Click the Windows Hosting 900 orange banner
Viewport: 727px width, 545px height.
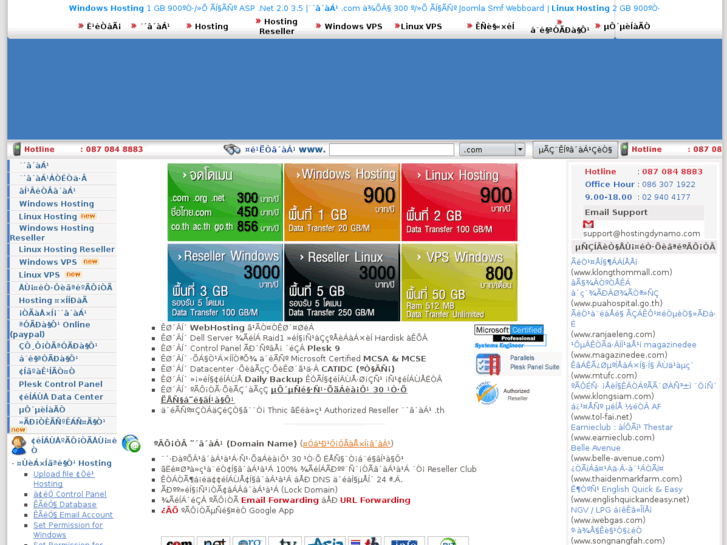coord(341,202)
